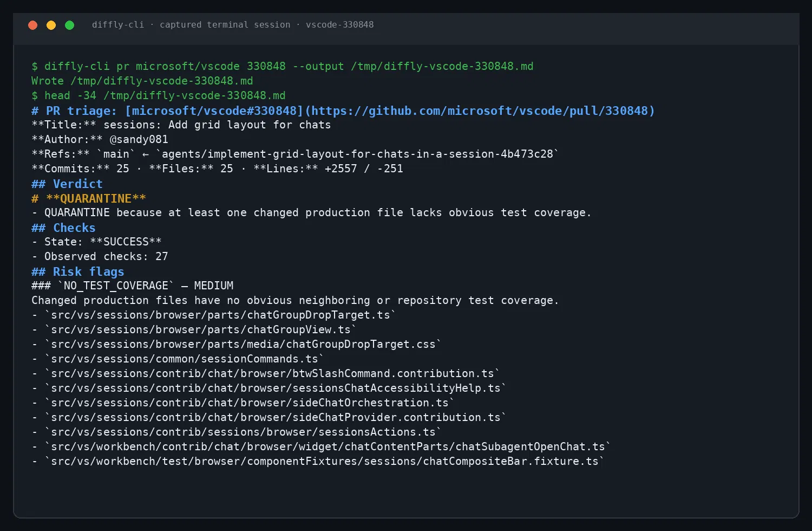The width and height of the screenshot is (812, 531).
Task: Click the '## Checks' heading
Action: click(63, 228)
